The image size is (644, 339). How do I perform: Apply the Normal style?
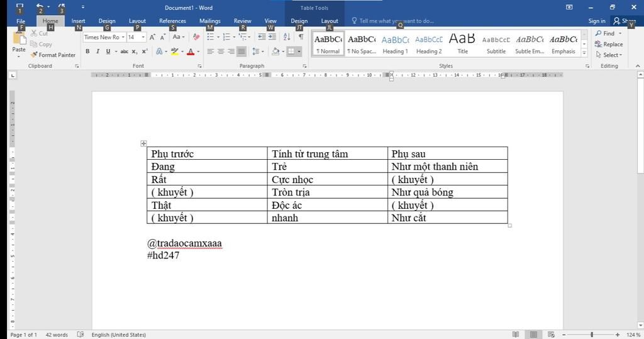(328, 44)
